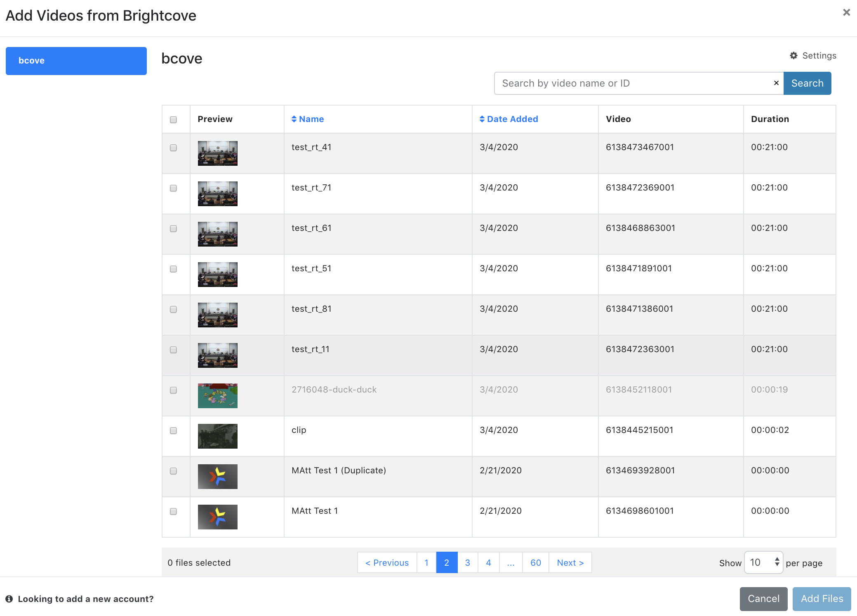
Task: Sort the table by Date Added
Action: pos(509,119)
